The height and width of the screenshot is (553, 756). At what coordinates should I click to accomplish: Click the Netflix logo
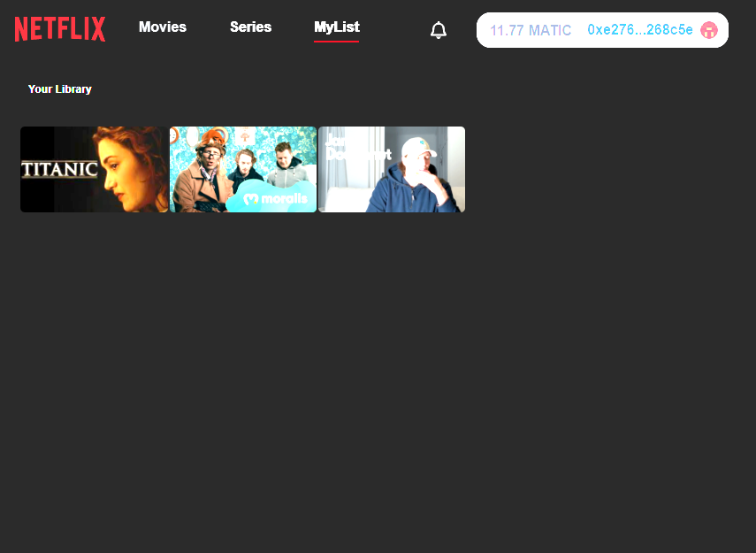pyautogui.click(x=60, y=29)
